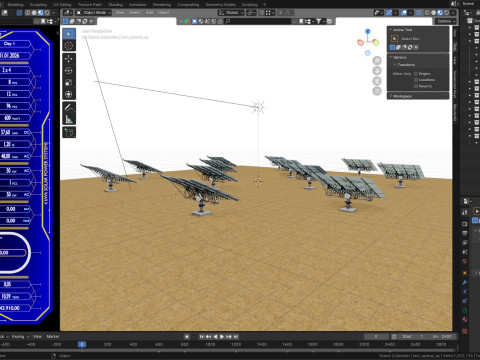Click the outliner filter funnel icon
This screenshot has width=480, height=360.
click(x=318, y=21)
